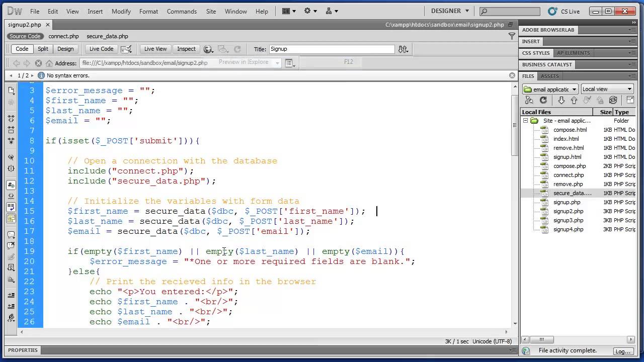Open the Site dropdown in application bar
Viewport: 644px width, 362px height.
(x=332, y=11)
